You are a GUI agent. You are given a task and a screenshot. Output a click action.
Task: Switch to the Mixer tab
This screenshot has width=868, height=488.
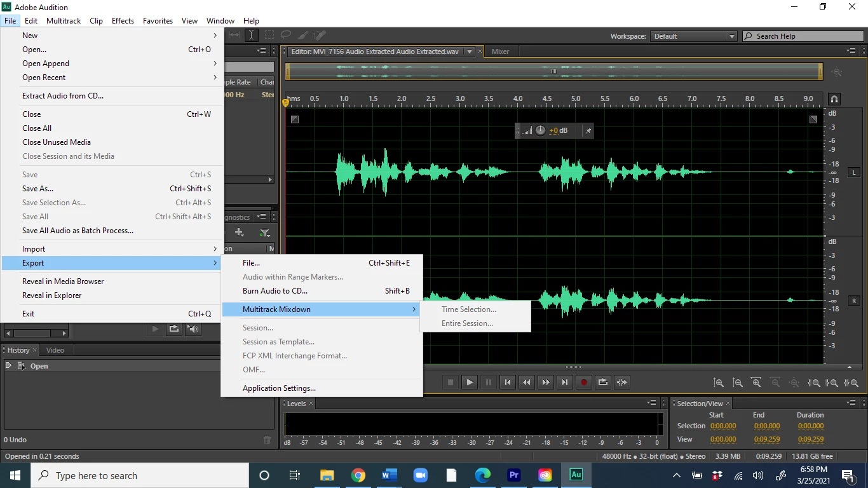(x=500, y=51)
